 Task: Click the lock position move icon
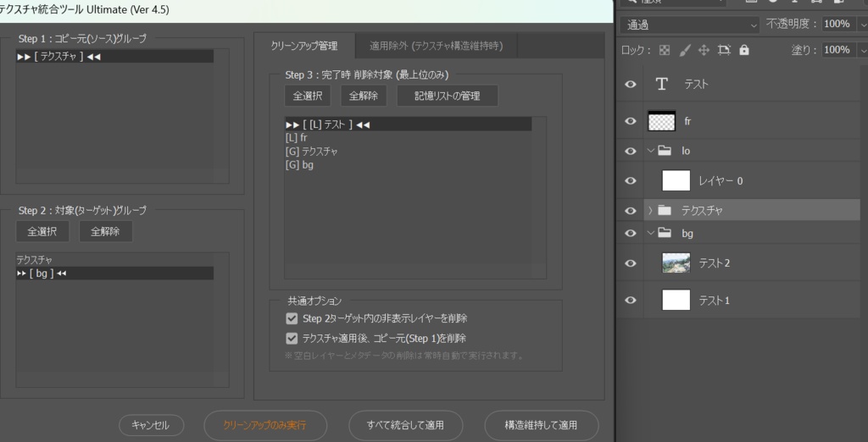click(704, 50)
